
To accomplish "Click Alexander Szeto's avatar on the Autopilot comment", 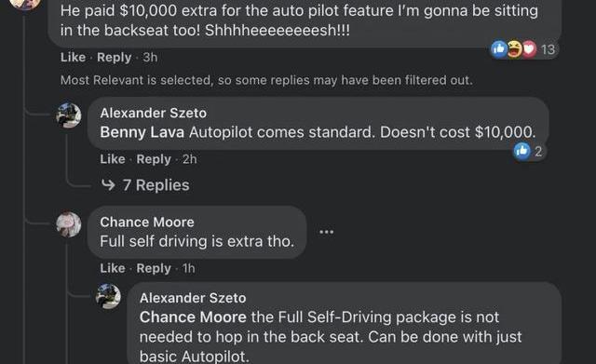I will [69, 115].
